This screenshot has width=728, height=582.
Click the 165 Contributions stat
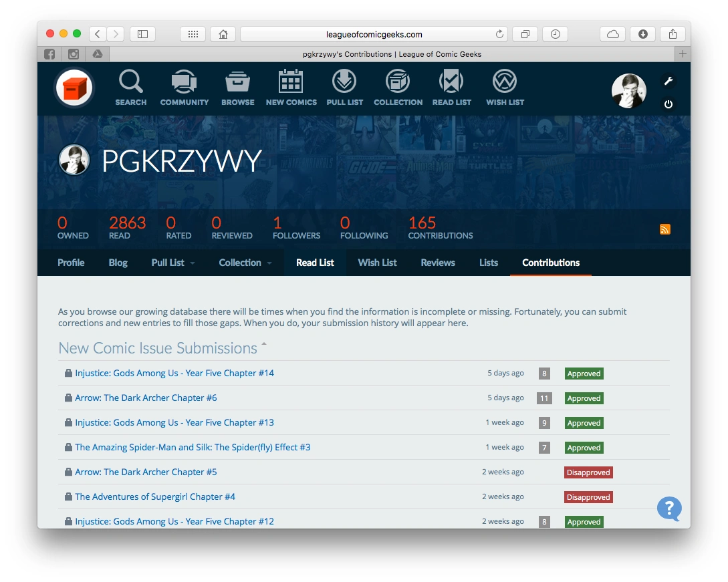click(440, 227)
